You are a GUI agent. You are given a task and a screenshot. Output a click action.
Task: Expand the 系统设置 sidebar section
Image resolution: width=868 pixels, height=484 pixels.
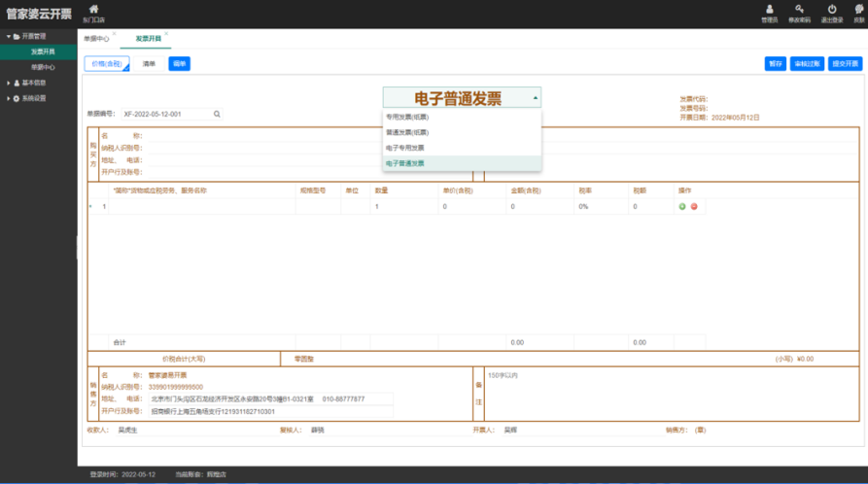pyautogui.click(x=10, y=98)
